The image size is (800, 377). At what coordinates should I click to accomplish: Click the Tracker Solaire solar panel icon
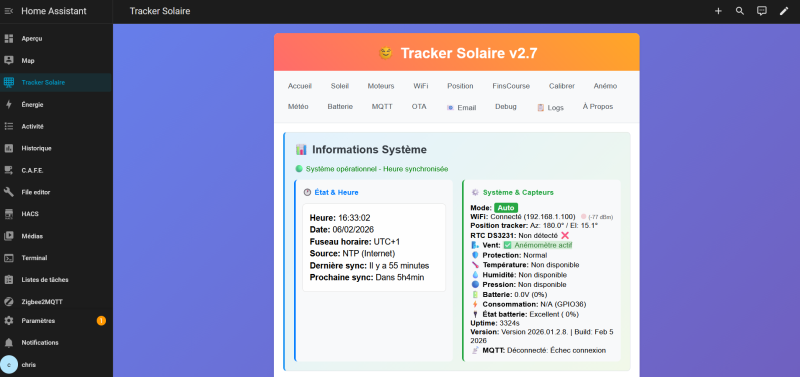pyautogui.click(x=9, y=82)
